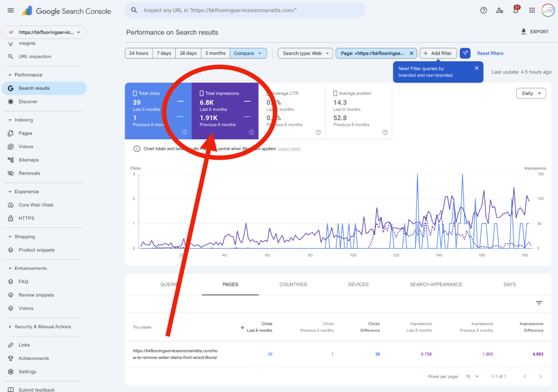Click the Learn more link
The height and width of the screenshot is (392, 558).
tap(289, 149)
